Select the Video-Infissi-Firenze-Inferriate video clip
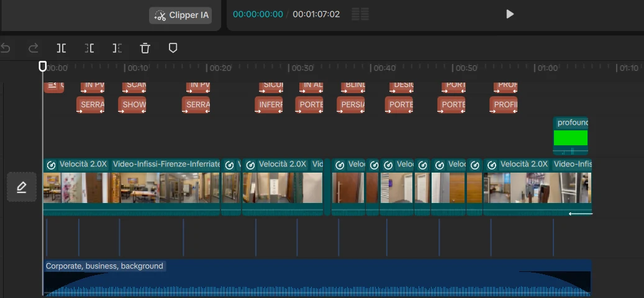 tap(132, 187)
